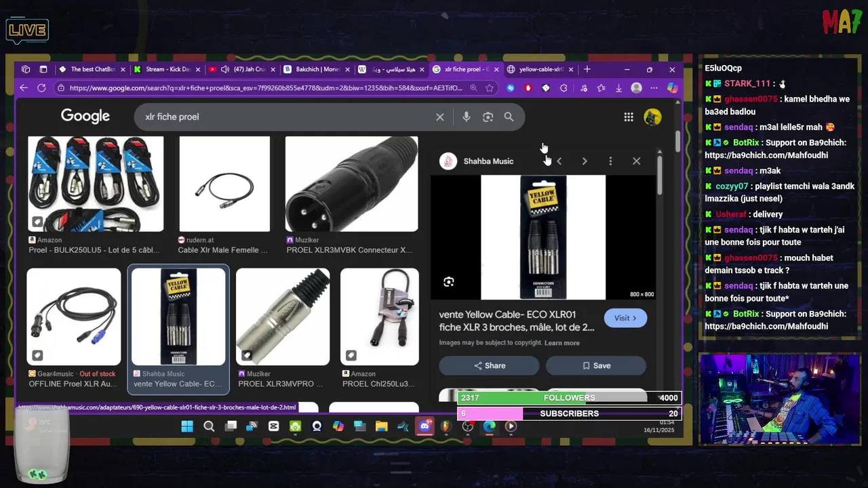Open Copilot sidebar icon in browser
Image resolution: width=868 pixels, height=488 pixels.
[672, 88]
